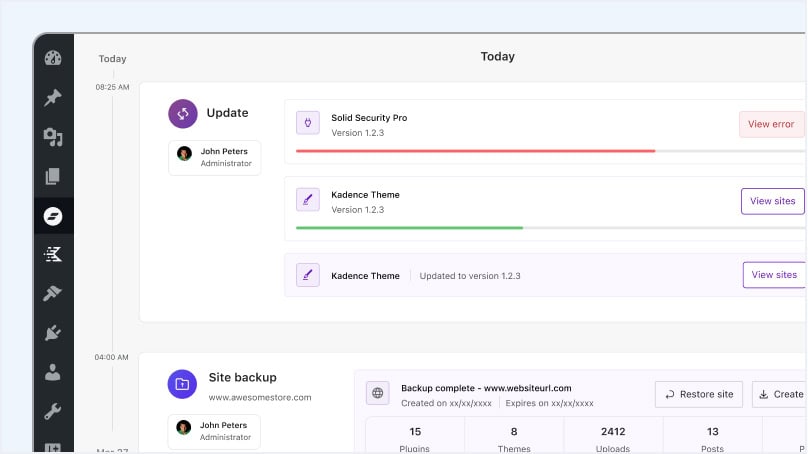Click the Posts pushpin sidebar icon

53,98
